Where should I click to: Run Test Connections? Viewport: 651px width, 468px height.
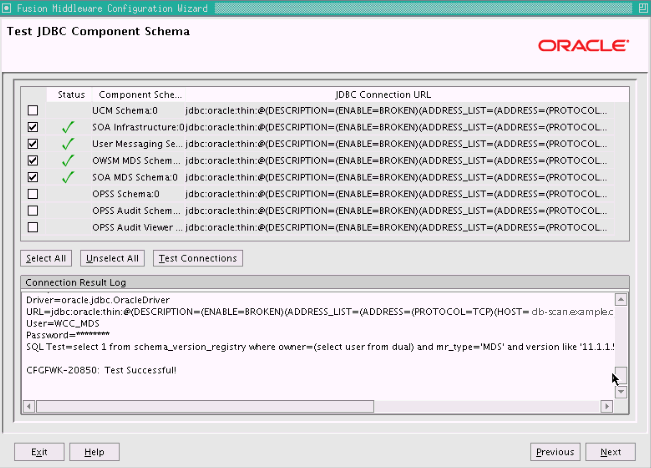click(x=198, y=258)
